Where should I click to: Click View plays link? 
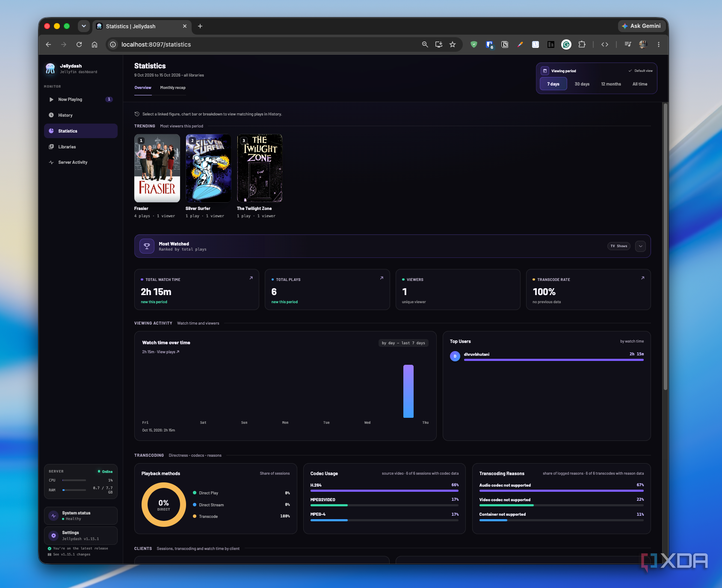click(168, 352)
